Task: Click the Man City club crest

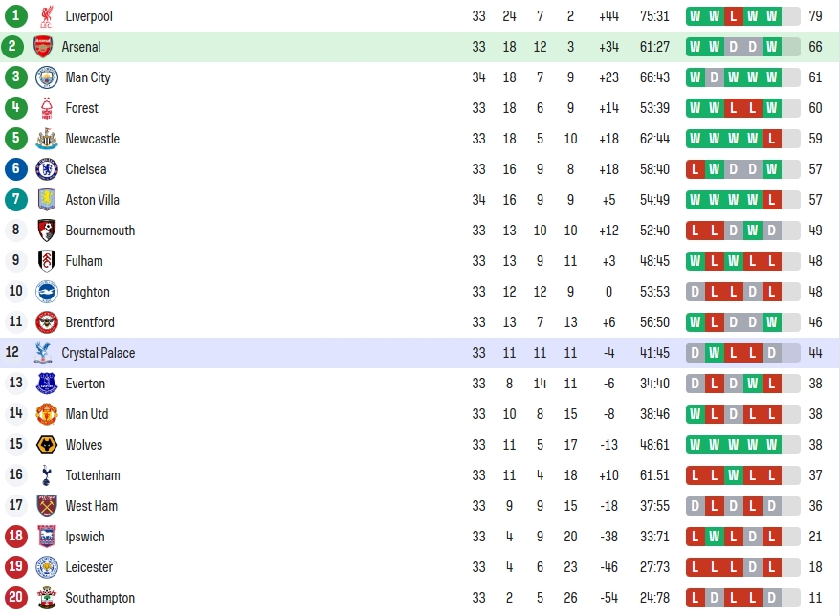Action: (x=47, y=77)
